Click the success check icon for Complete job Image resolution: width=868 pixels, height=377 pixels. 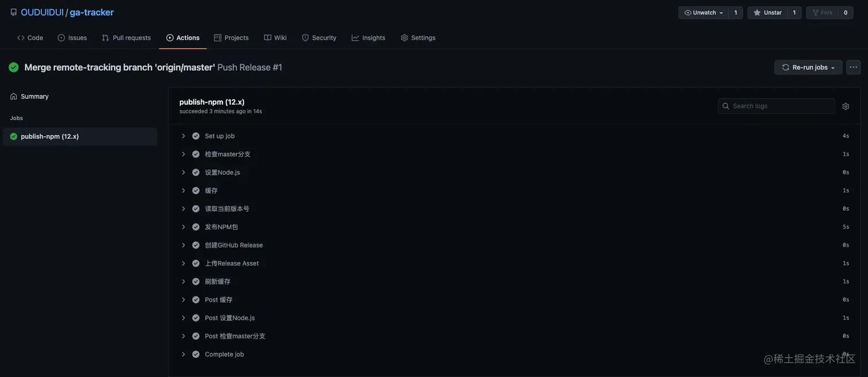coord(196,355)
